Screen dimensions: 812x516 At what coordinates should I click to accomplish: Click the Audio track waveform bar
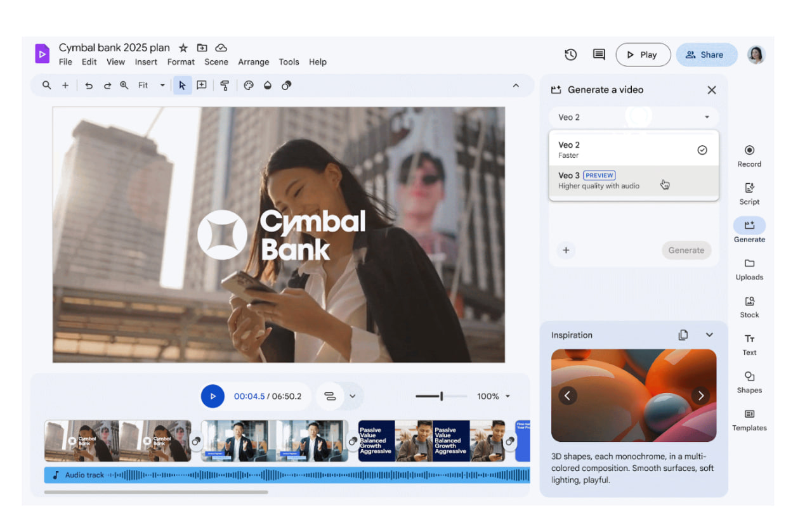[287, 475]
